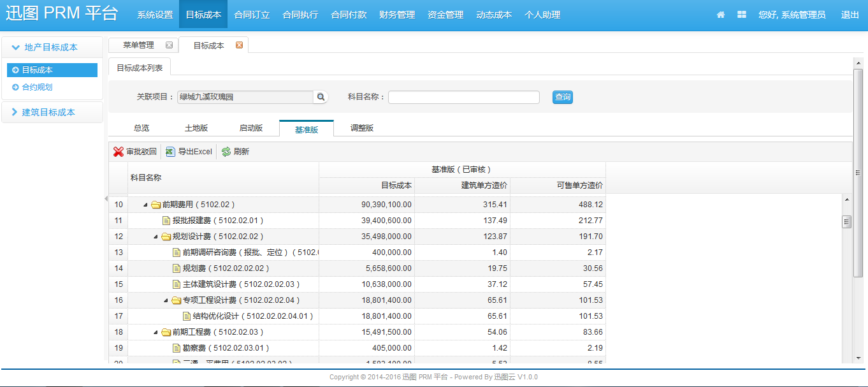Click the red X 审批驳回 icon
This screenshot has height=387, width=868.
tap(119, 152)
